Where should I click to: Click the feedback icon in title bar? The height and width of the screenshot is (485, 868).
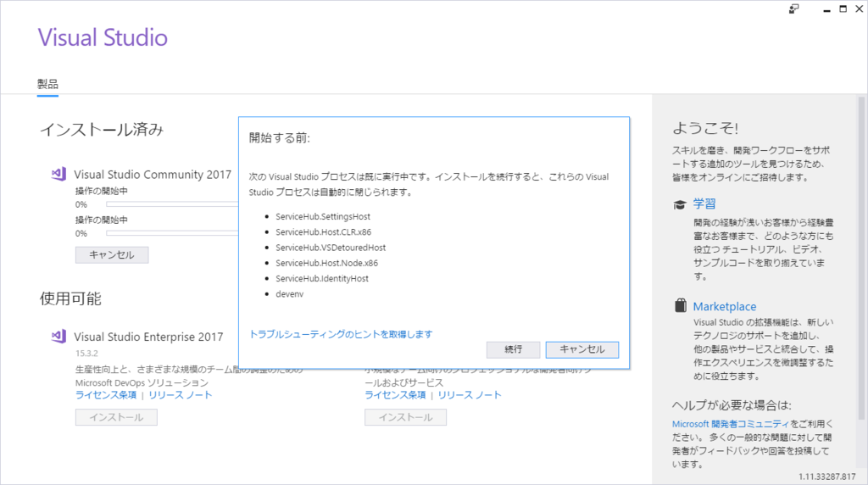click(x=793, y=8)
